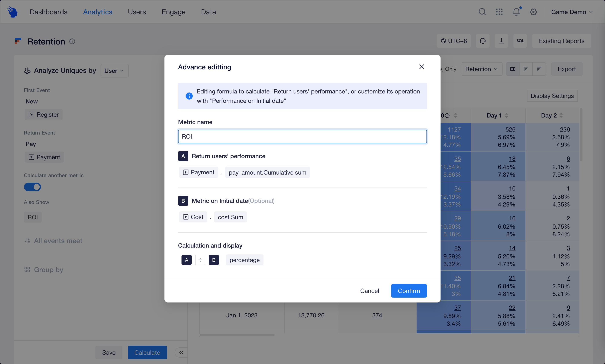Viewport: 605px width, 364px height.
Task: Click the Day 1 value 22
Action: tap(512, 308)
